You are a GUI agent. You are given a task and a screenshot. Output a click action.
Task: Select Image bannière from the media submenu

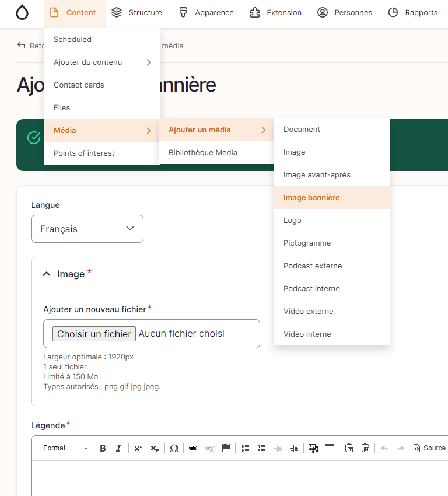[x=311, y=198]
